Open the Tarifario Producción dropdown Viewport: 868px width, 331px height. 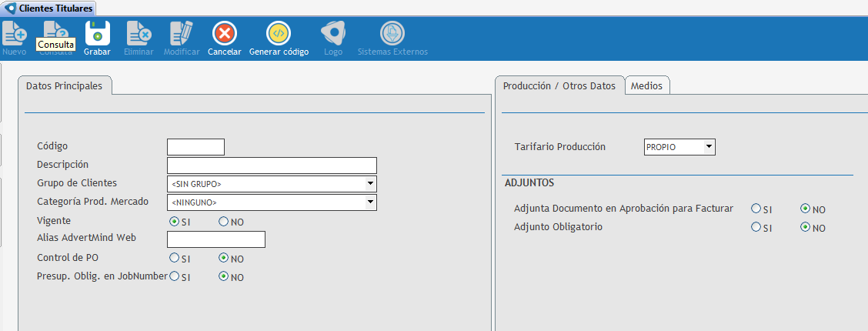click(709, 147)
